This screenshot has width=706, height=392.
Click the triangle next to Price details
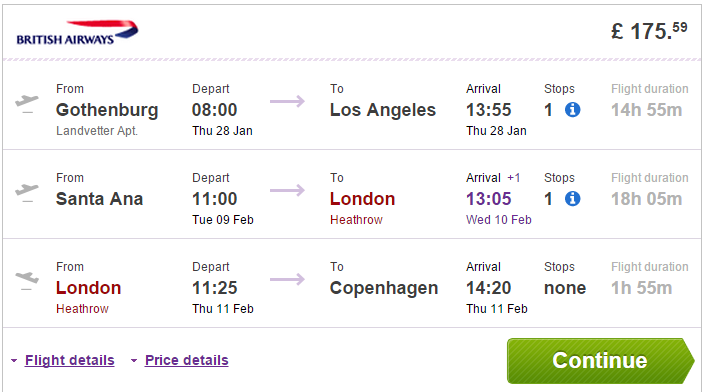coord(134,360)
